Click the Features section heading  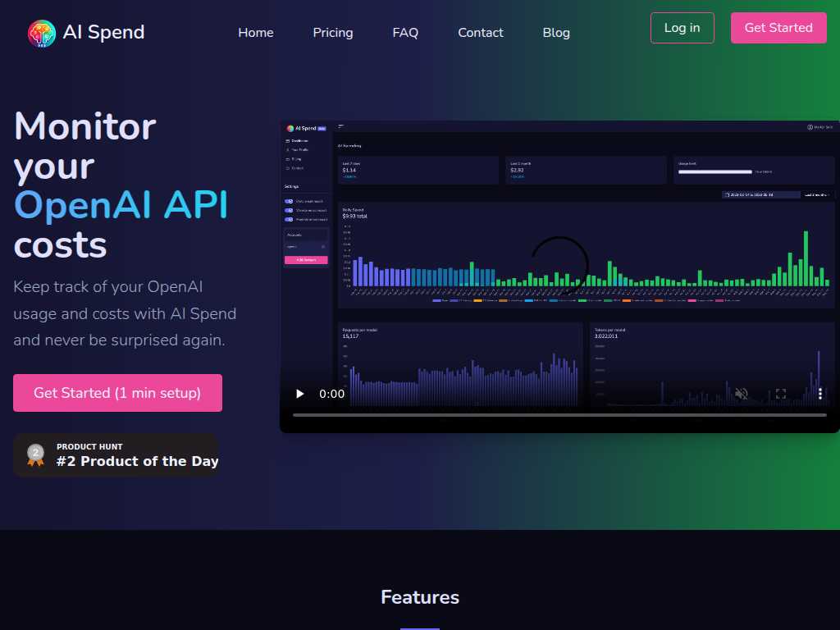click(x=420, y=597)
